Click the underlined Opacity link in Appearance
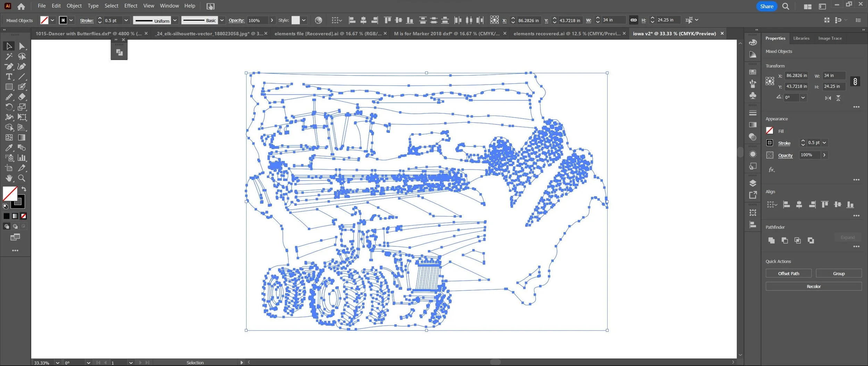868x366 pixels. tap(785, 155)
